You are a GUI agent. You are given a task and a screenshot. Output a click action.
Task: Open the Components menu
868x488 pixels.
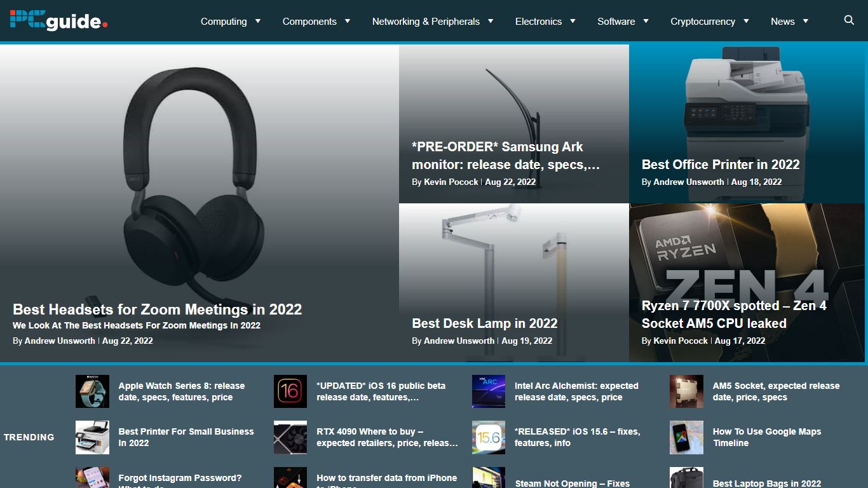(x=309, y=21)
